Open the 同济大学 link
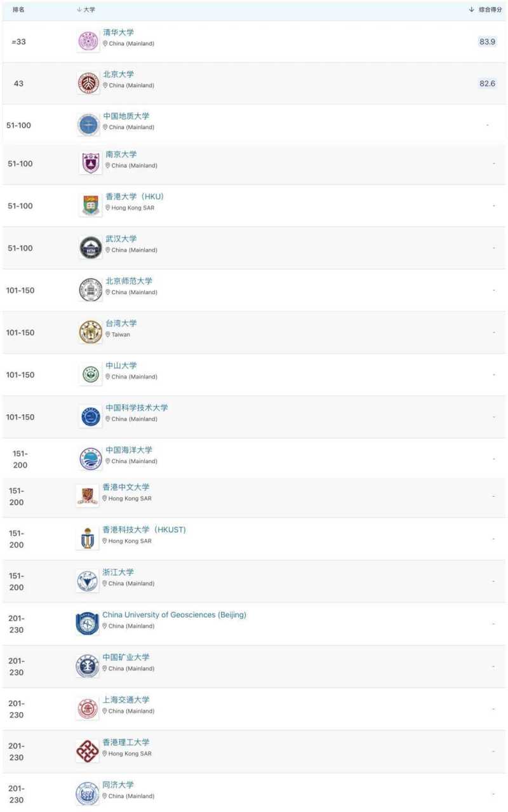Viewport: 508px width, 812px height. [x=118, y=785]
